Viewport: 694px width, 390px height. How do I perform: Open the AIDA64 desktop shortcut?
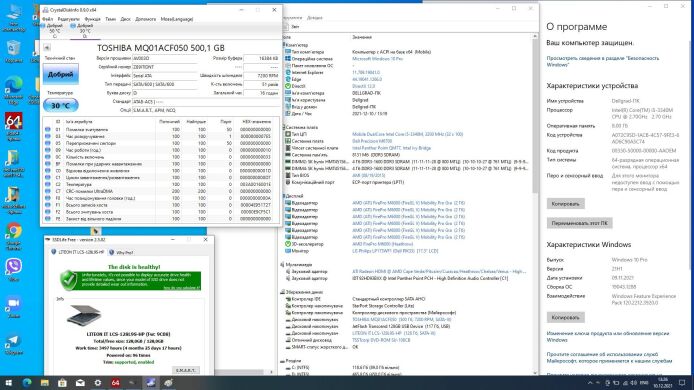pos(14,127)
